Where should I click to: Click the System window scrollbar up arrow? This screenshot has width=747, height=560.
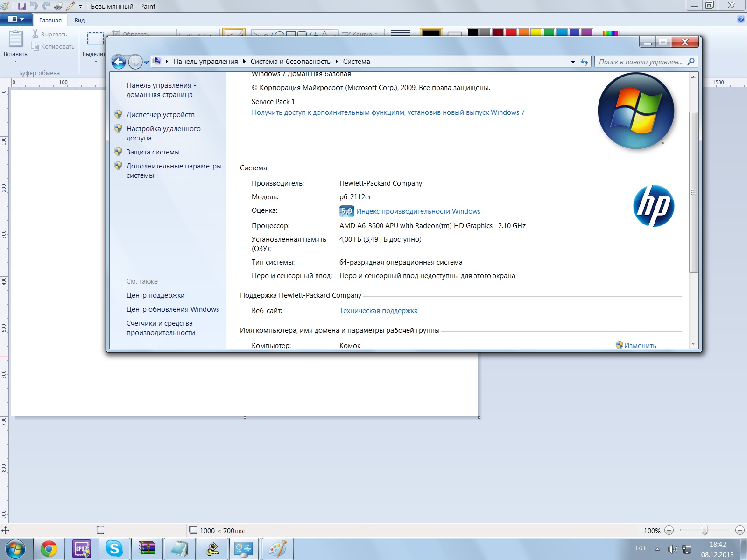pyautogui.click(x=693, y=77)
